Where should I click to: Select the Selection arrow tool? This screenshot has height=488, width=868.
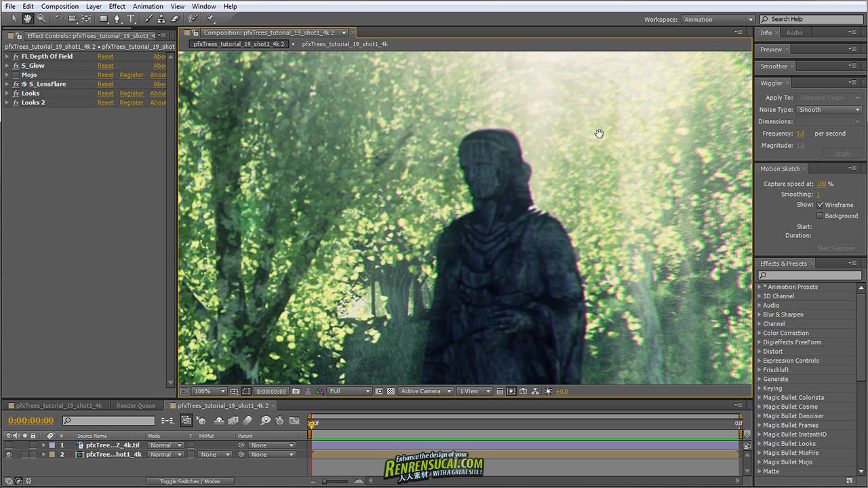point(14,19)
